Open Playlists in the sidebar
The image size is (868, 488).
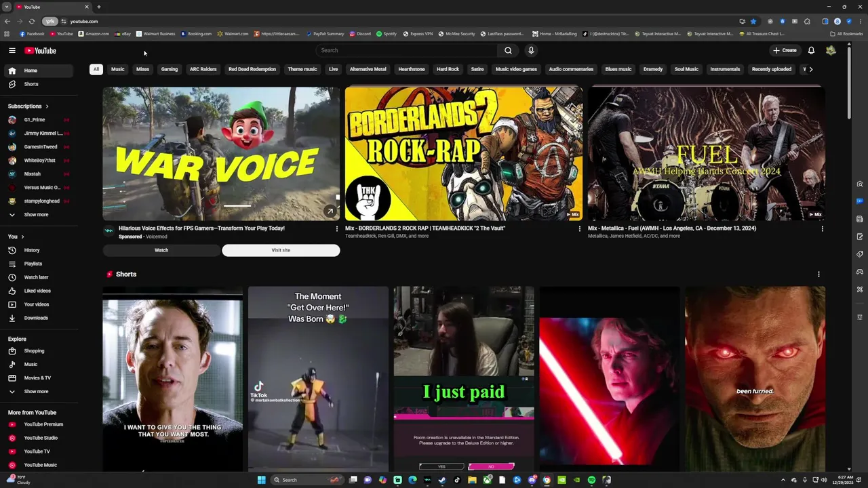39,264
